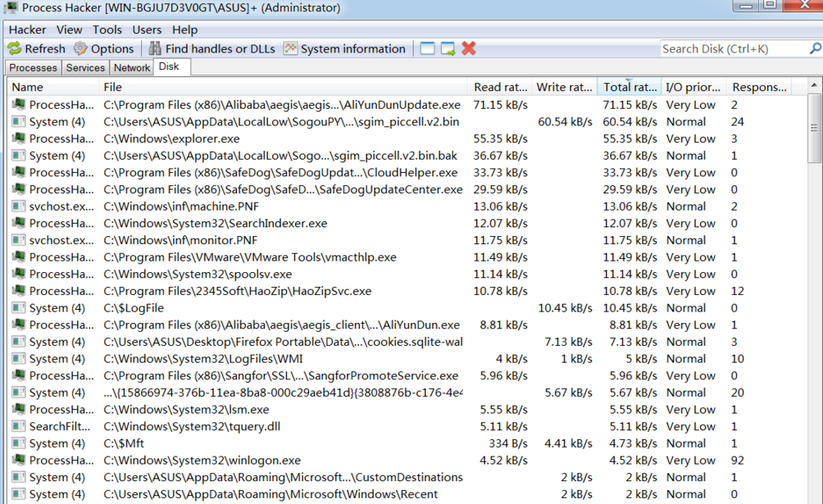Switch to the Network tab
Viewport: 823px width, 504px height.
(x=131, y=67)
